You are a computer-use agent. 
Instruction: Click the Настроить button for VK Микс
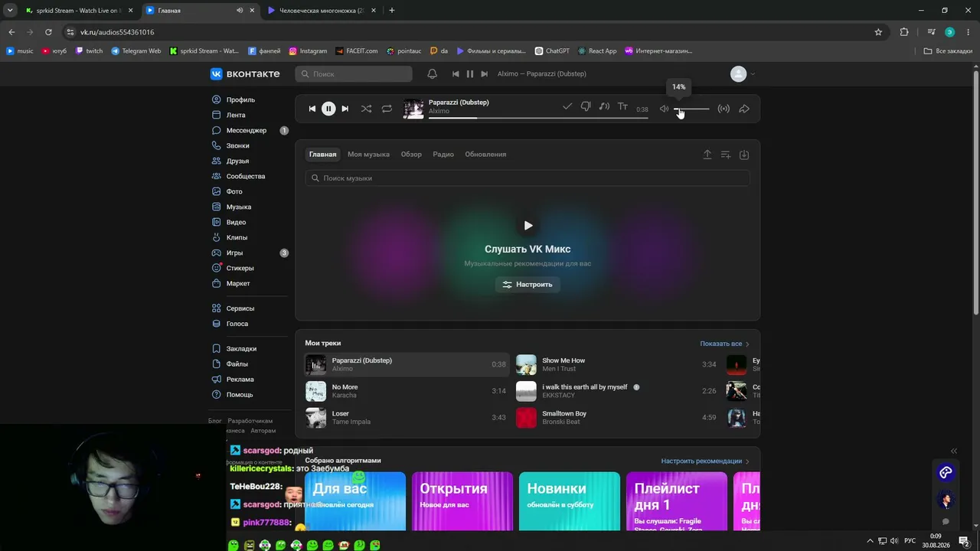point(528,284)
